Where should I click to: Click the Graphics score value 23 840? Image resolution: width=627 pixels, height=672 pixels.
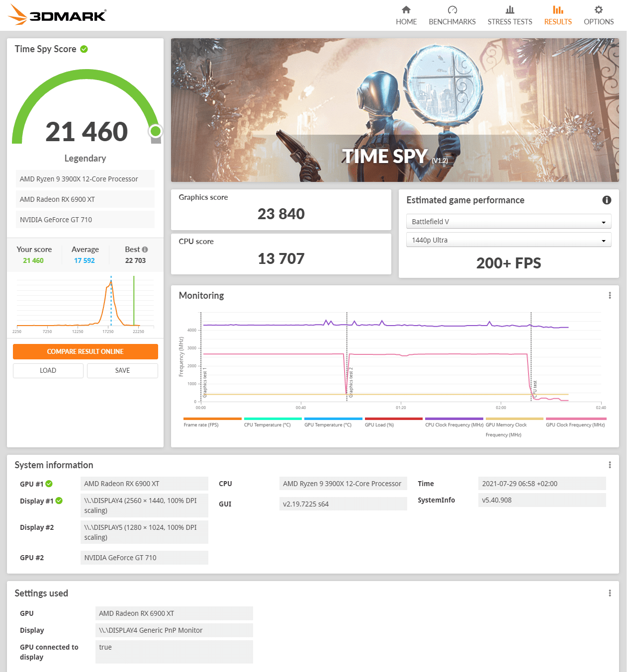[281, 214]
